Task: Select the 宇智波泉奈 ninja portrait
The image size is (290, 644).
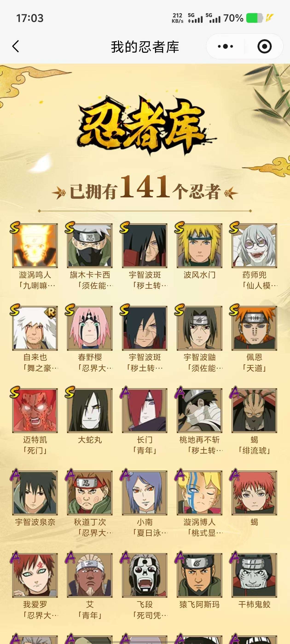Action: tap(35, 492)
